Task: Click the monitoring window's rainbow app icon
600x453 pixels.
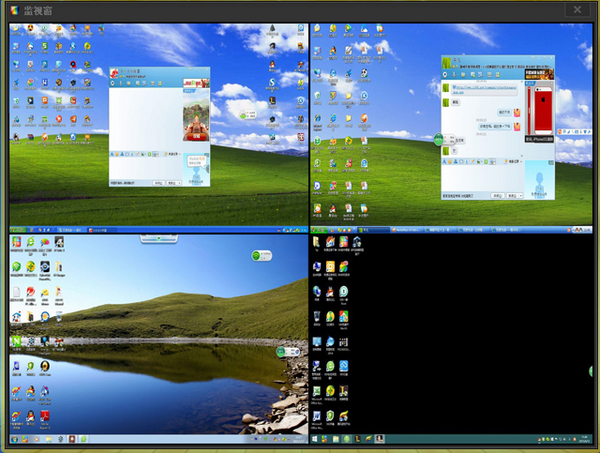Action: click(14, 10)
